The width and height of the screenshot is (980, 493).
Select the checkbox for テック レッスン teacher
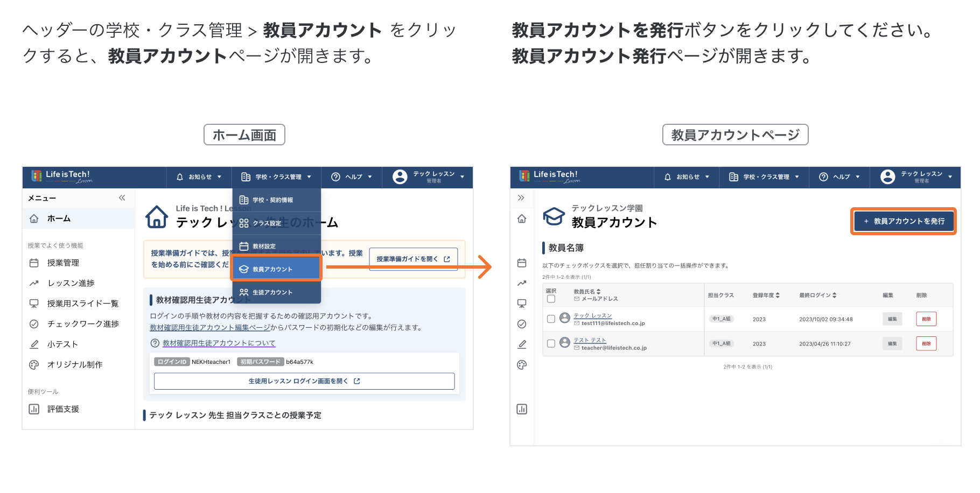tap(551, 319)
